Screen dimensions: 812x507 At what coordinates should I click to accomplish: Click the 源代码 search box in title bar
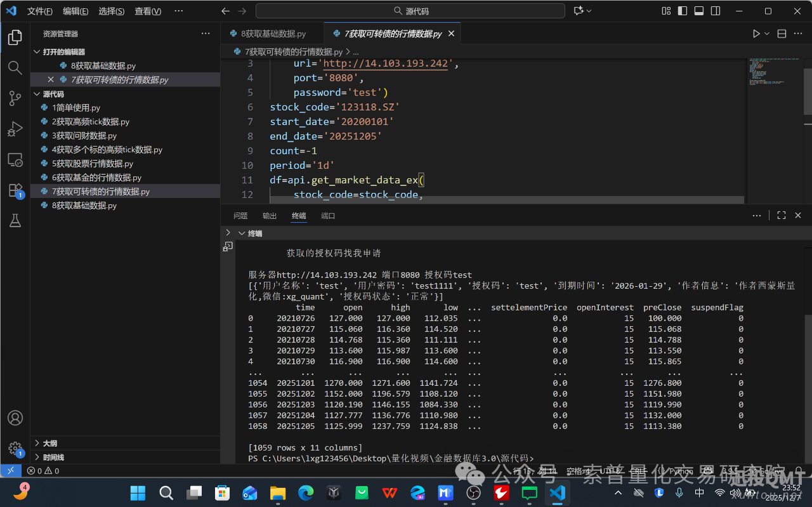click(410, 11)
